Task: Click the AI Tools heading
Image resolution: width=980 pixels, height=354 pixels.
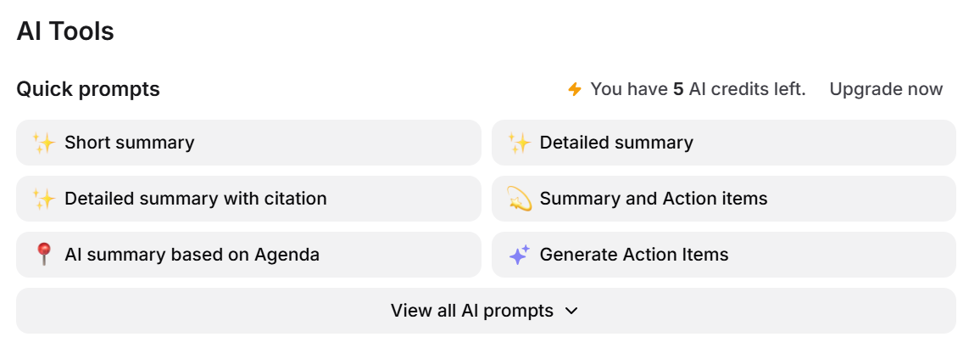Action: coord(65,31)
